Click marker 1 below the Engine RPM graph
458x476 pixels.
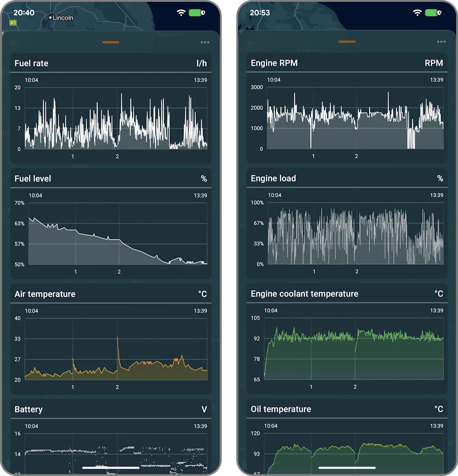(x=313, y=156)
